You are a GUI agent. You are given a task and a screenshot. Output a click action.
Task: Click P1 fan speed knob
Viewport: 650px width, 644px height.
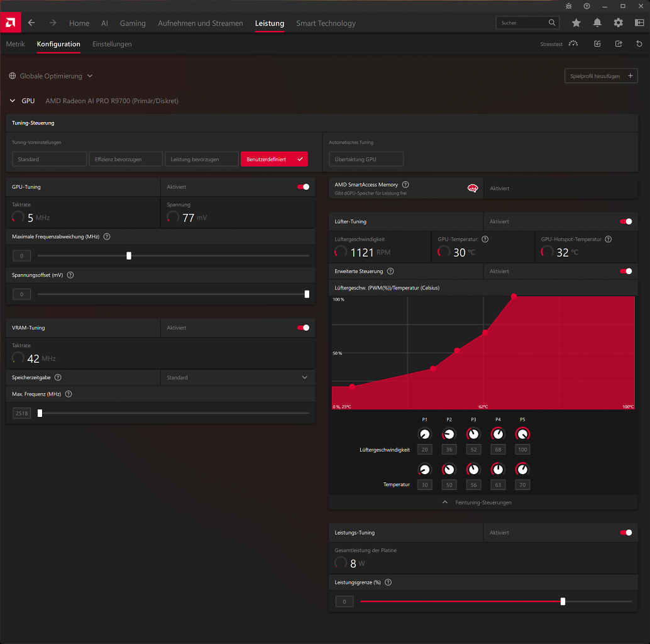424,434
